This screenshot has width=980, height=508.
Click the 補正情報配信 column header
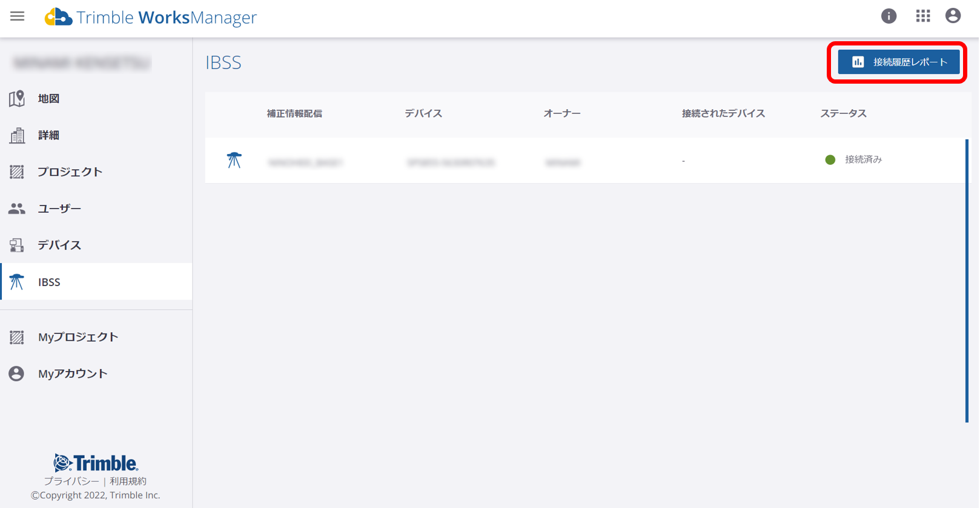[294, 114]
